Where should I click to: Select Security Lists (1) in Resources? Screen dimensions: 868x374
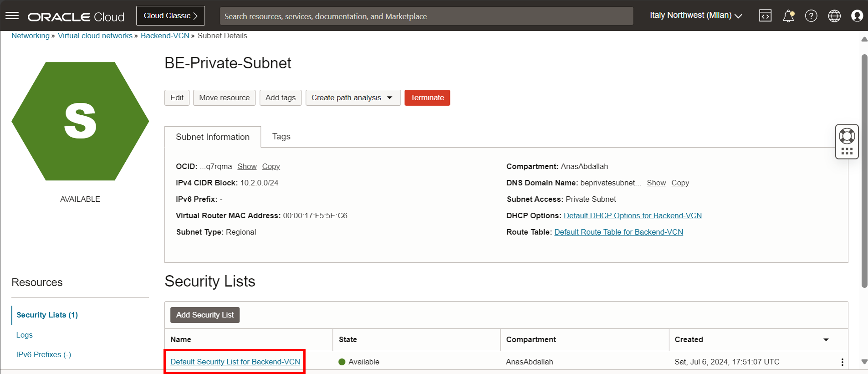47,315
